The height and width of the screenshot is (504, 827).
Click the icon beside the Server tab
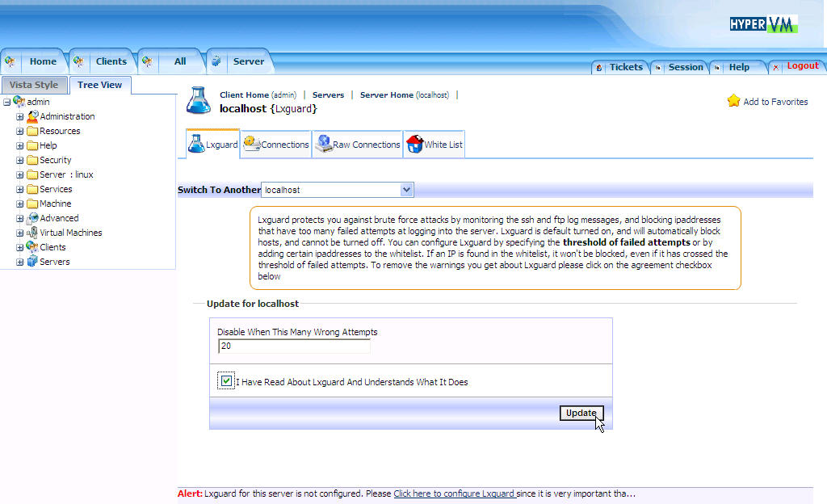coord(216,61)
